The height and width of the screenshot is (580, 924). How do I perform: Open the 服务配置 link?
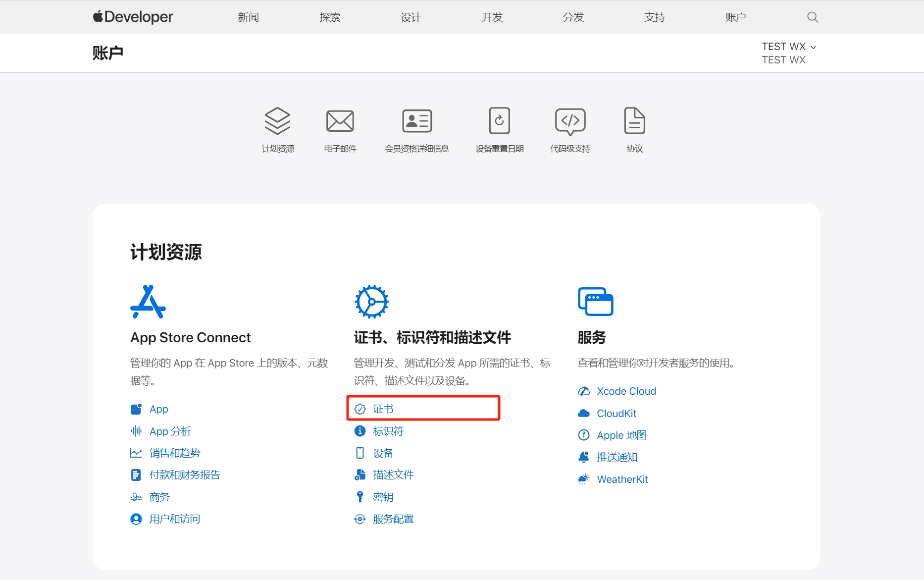[x=393, y=519]
